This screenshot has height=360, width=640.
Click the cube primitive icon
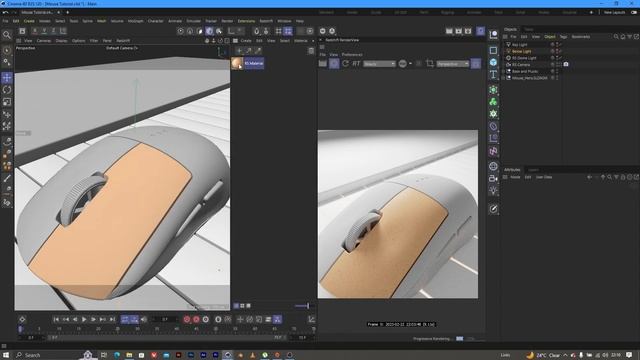coord(493,62)
